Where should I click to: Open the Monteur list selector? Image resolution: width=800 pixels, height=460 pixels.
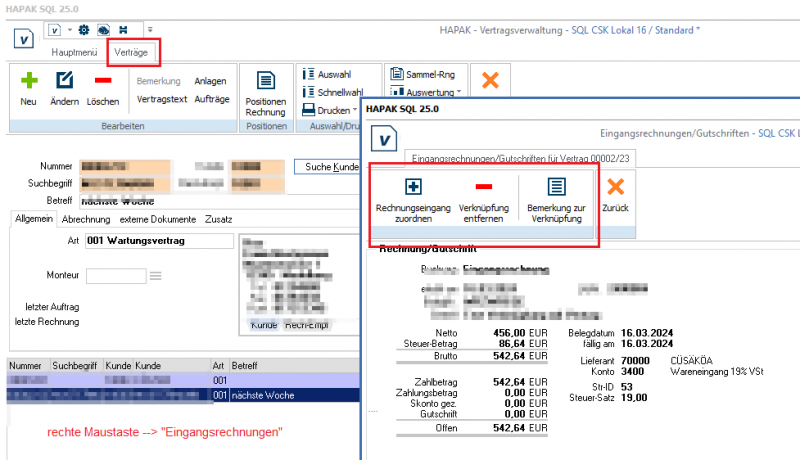pos(155,275)
